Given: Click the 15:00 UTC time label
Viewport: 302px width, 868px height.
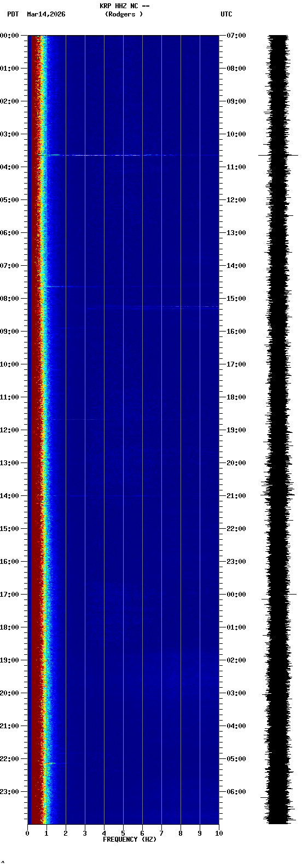Looking at the screenshot, I should [236, 299].
